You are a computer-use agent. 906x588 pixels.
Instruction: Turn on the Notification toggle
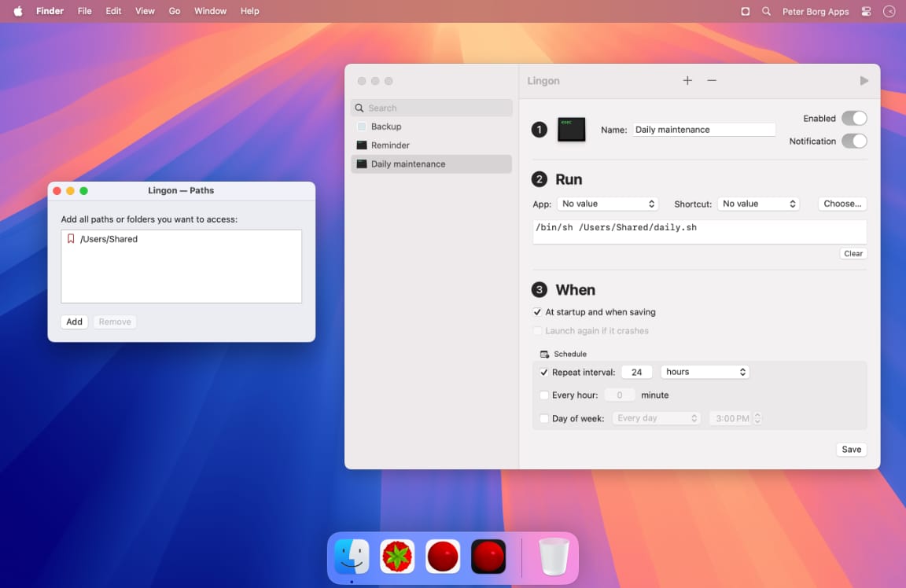(854, 141)
